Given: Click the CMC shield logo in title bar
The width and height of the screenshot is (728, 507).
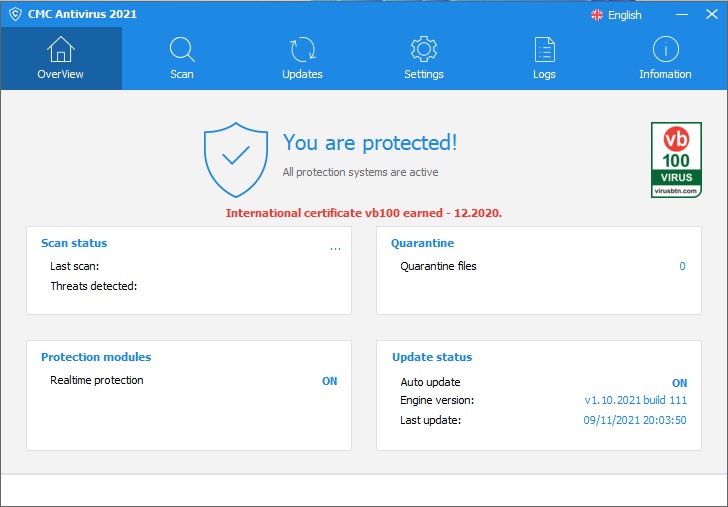Looking at the screenshot, I should [15, 14].
